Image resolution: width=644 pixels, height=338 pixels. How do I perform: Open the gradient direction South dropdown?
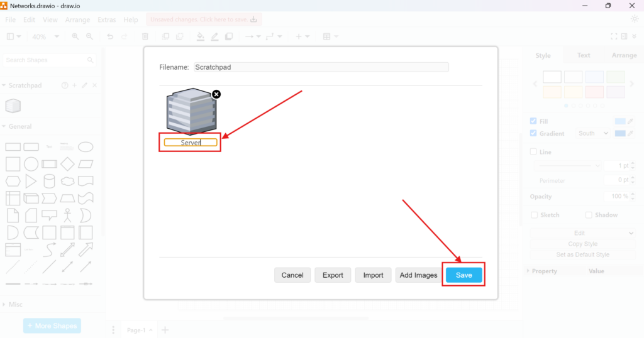pyautogui.click(x=593, y=133)
